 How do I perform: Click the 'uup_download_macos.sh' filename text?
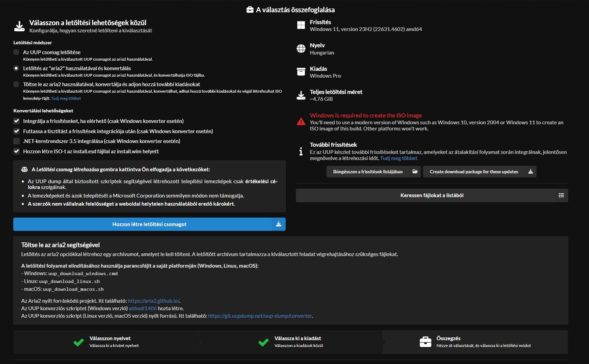73,289
